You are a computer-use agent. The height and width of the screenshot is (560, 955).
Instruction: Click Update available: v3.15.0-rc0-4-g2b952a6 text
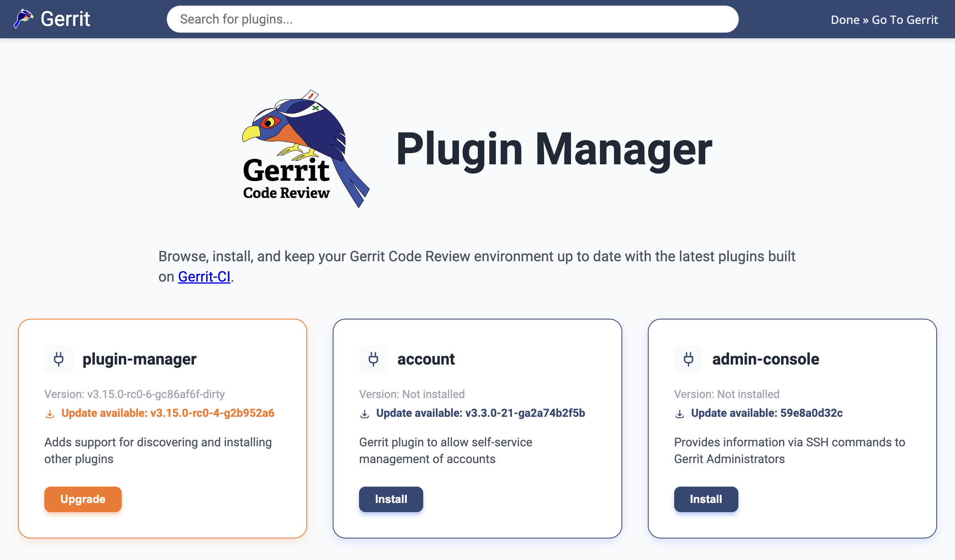168,413
